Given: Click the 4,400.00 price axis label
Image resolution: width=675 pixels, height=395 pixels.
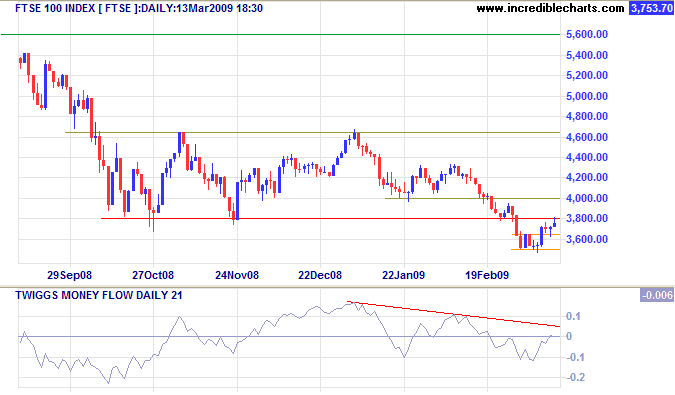Looking at the screenshot, I should (x=587, y=157).
